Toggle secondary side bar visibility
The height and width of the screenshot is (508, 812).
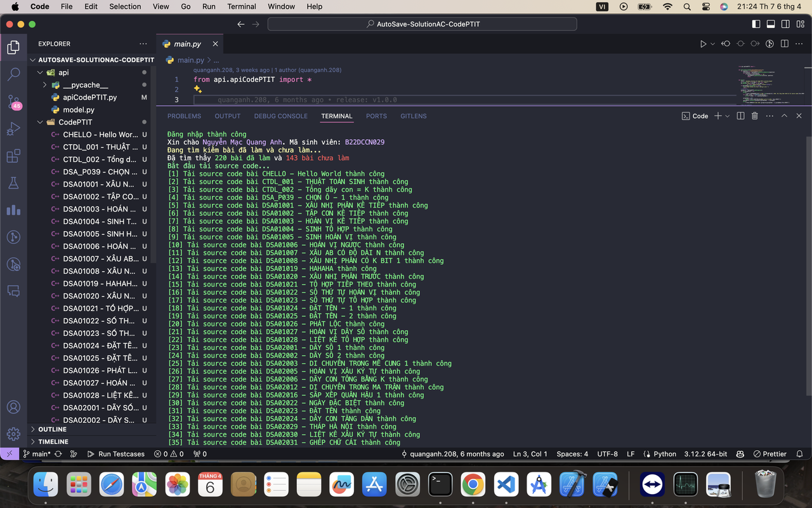pos(785,24)
